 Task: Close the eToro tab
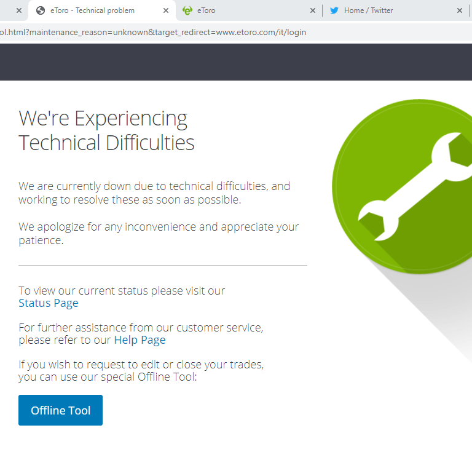313,10
